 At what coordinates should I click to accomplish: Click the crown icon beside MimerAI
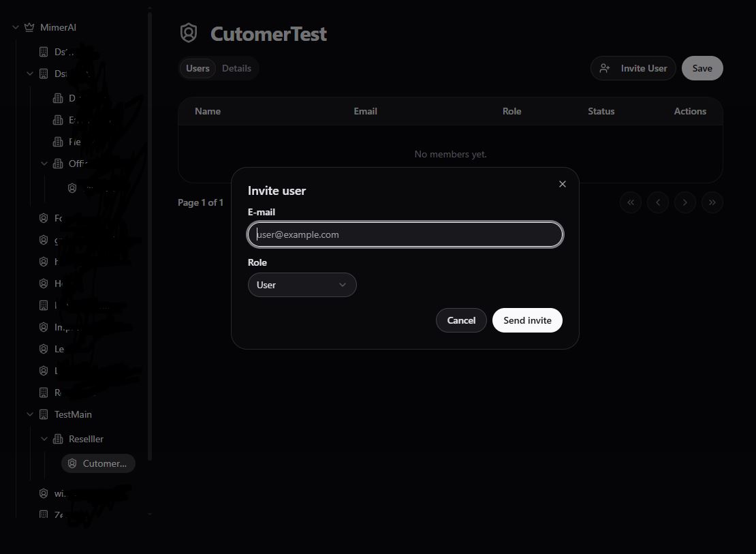pos(29,27)
